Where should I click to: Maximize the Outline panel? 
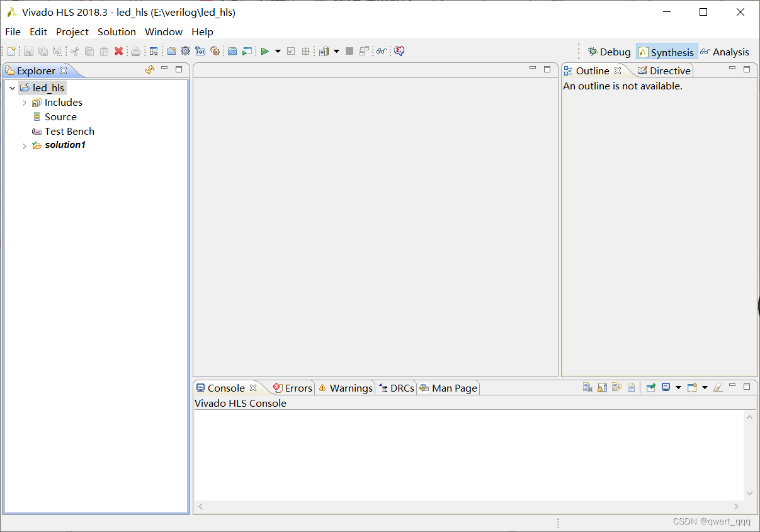click(x=747, y=69)
